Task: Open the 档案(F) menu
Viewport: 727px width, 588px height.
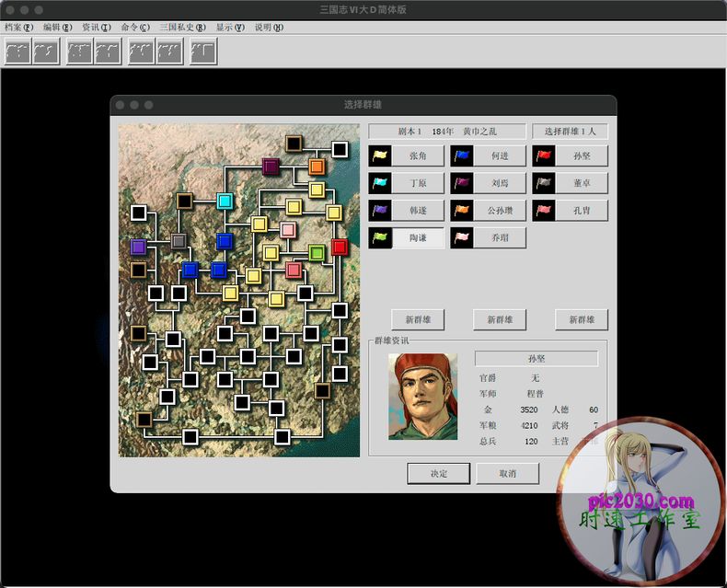Action: 19,28
